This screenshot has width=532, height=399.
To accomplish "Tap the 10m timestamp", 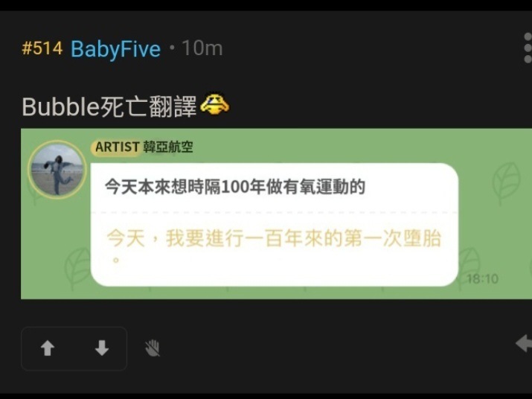I will tap(202, 48).
